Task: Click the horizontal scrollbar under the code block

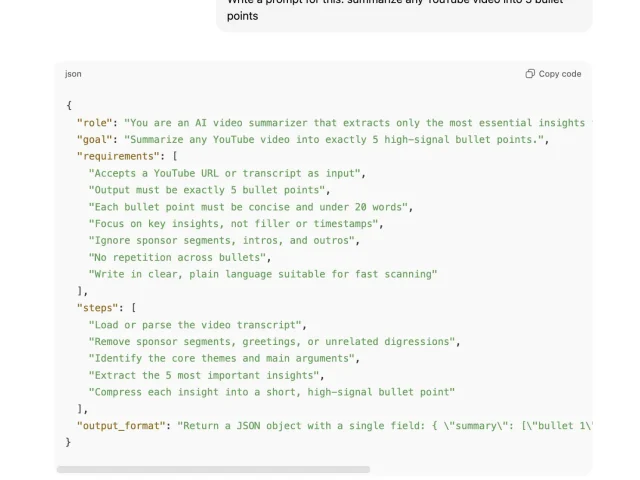Action: point(213,469)
